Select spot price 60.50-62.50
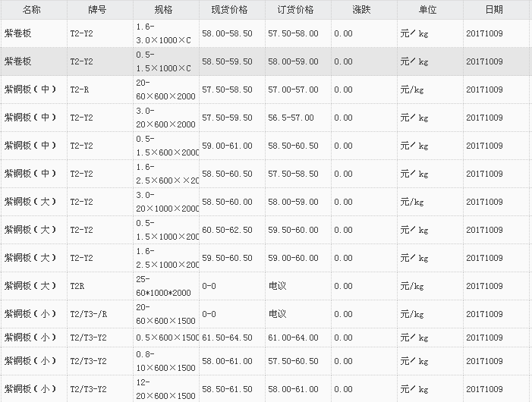This screenshot has width=532, height=402. tap(228, 230)
